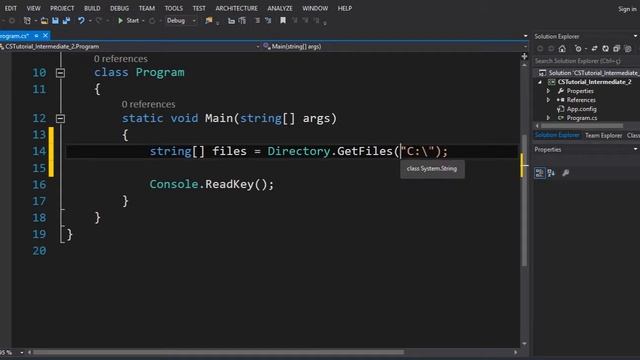Click the Collapse All icon in Solution Explorer
This screenshot has height=360, width=640.
[x=616, y=49]
